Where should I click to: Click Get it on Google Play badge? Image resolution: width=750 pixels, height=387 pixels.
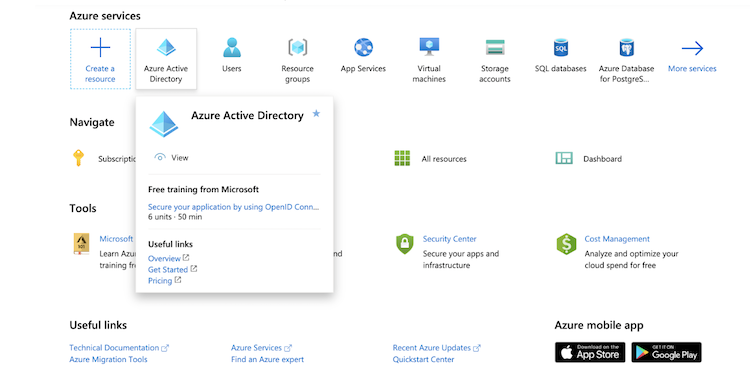[666, 352]
